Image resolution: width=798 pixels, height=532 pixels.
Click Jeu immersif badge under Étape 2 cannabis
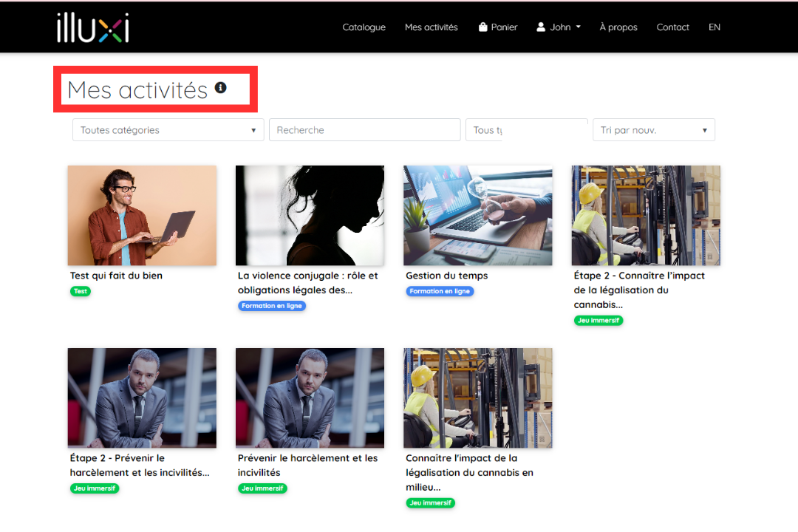[598, 320]
